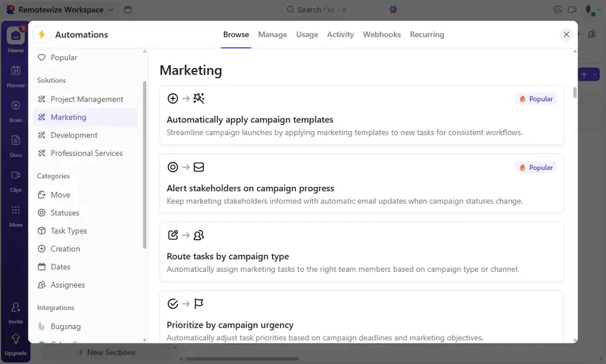The height and width of the screenshot is (364, 606).
Task: Open the Webhooks tab
Action: (381, 35)
